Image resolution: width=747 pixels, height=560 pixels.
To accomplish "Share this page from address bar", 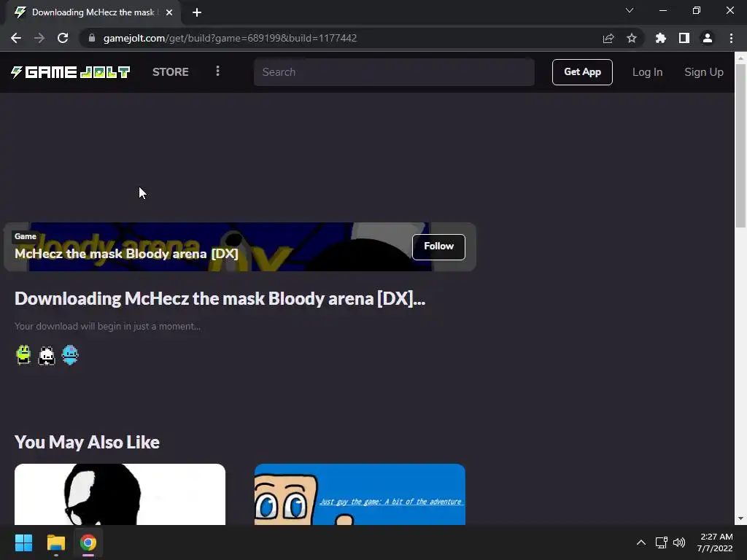I will 608,38.
